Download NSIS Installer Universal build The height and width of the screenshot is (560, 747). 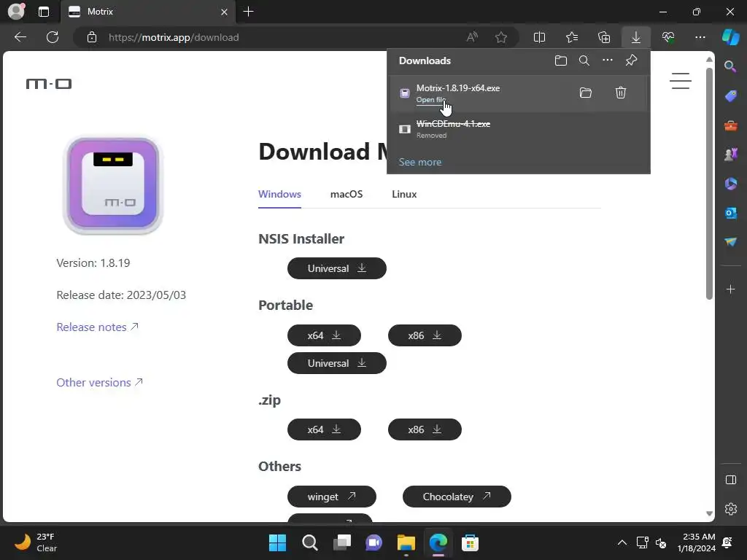(x=337, y=268)
